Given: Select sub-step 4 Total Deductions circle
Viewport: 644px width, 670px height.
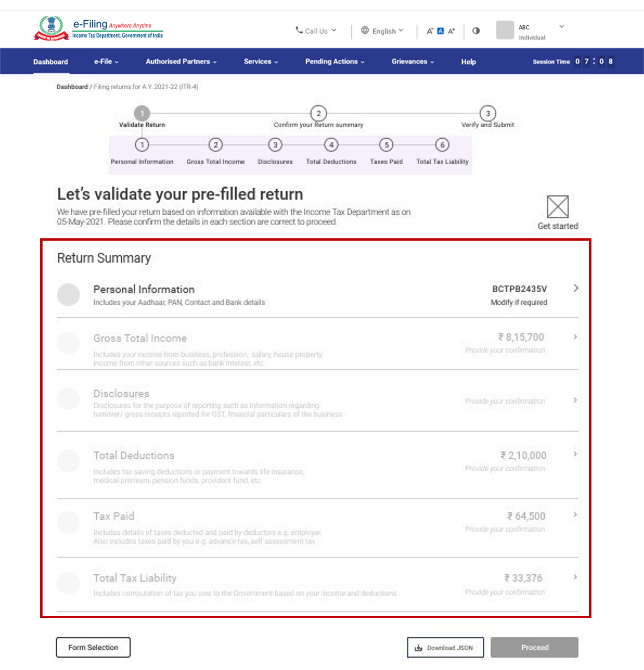Looking at the screenshot, I should [x=331, y=145].
